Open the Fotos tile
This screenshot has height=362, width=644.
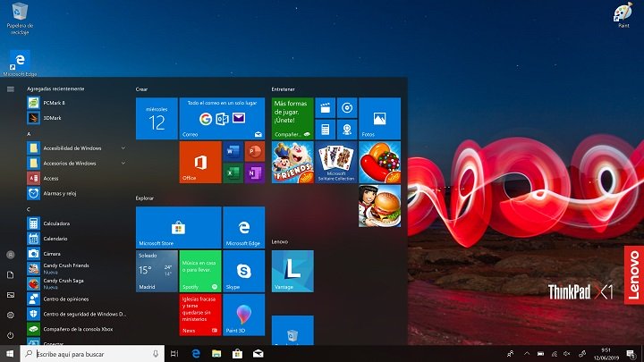(x=380, y=119)
